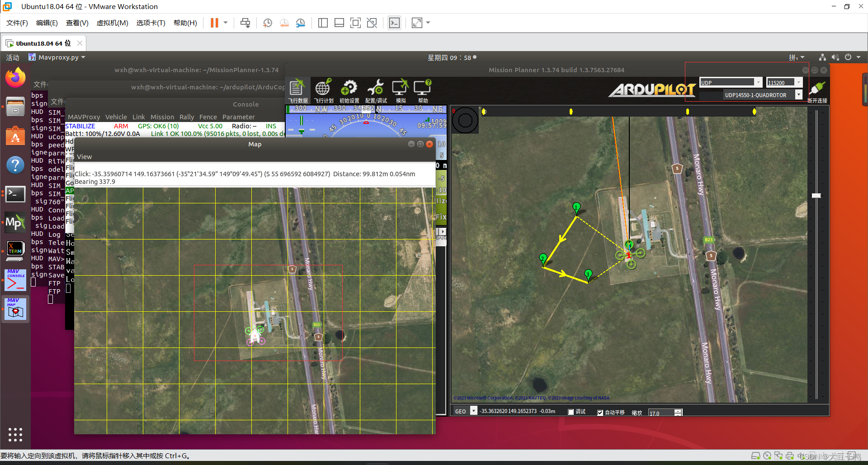Click the disconnect (断开连接) plug icon
The width and height of the screenshot is (868, 465).
coord(817,92)
